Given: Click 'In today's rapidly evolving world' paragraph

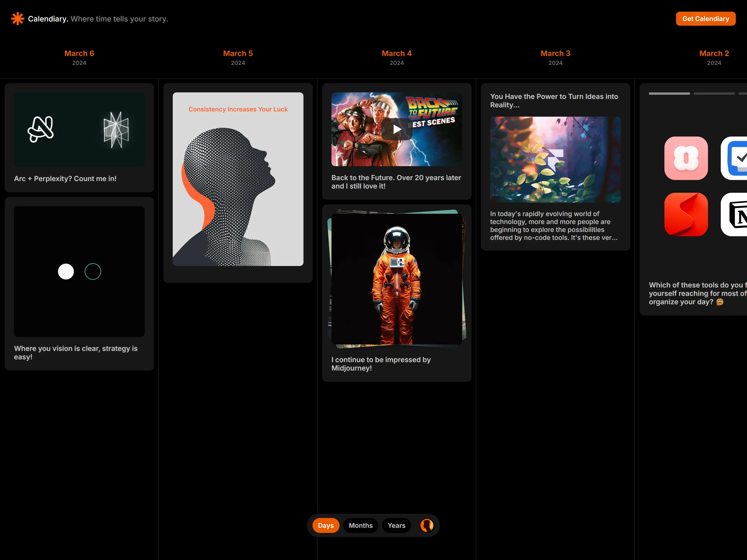Looking at the screenshot, I should [x=554, y=225].
